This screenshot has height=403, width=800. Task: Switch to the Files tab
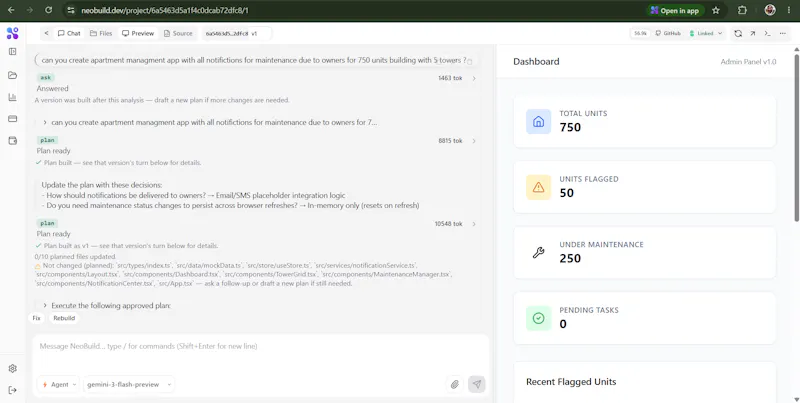click(101, 33)
